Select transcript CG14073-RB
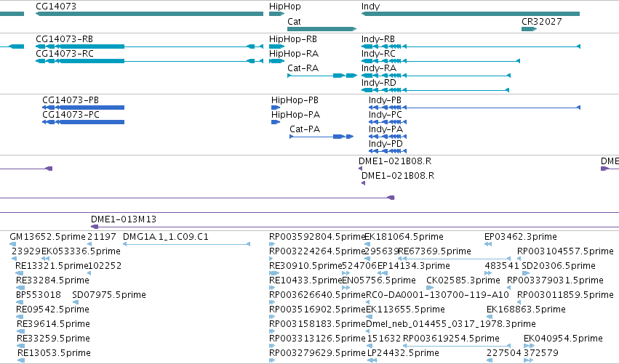Image resolution: width=619 pixels, height=364 pixels. 149,46
